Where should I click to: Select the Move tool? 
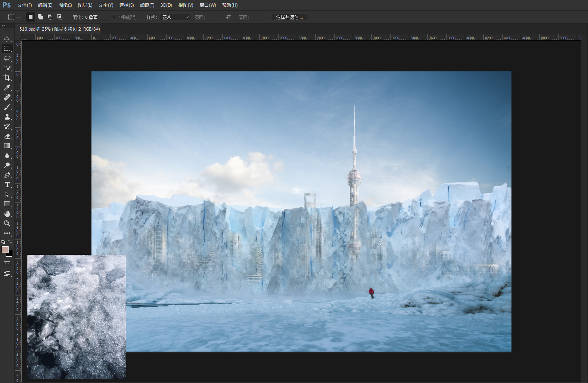7,39
